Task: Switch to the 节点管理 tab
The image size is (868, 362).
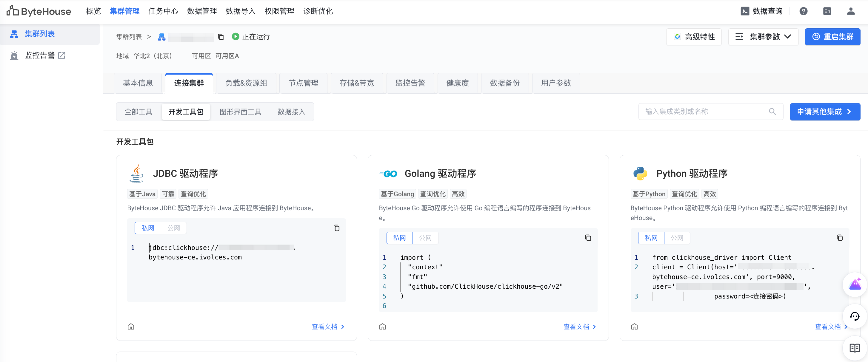Action: pyautogui.click(x=303, y=83)
